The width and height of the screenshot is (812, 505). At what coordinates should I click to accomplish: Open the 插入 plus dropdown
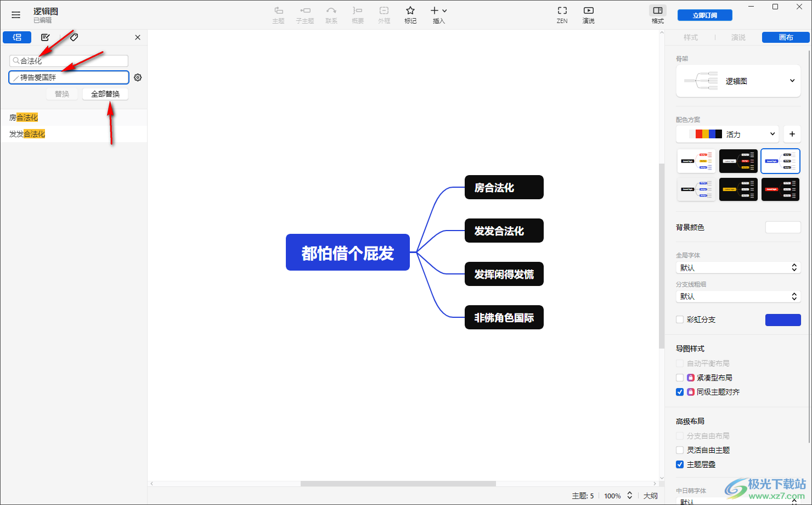pyautogui.click(x=439, y=15)
